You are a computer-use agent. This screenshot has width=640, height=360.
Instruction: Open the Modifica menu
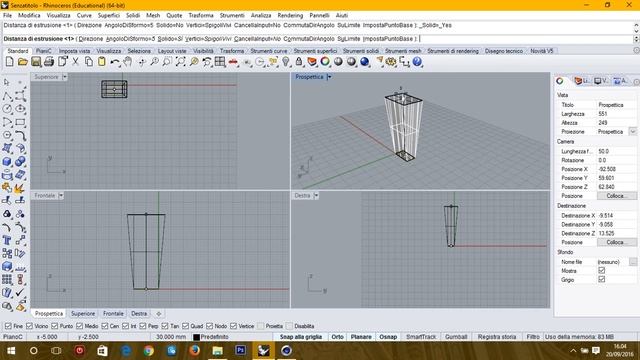(x=29, y=15)
